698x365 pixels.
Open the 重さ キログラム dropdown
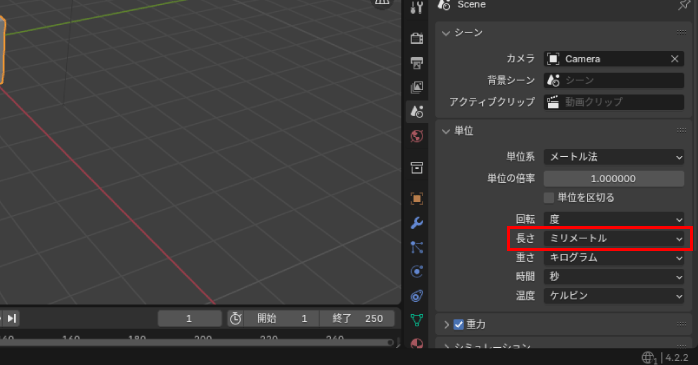pyautogui.click(x=614, y=257)
